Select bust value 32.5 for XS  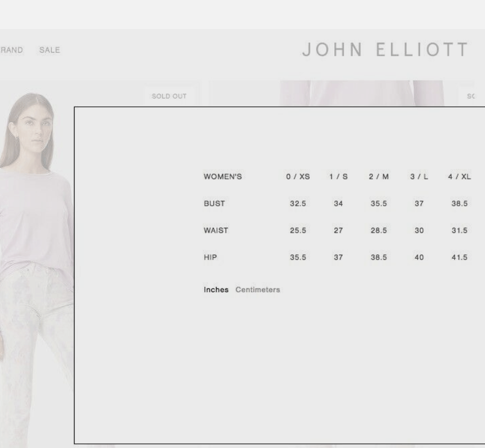tap(298, 204)
